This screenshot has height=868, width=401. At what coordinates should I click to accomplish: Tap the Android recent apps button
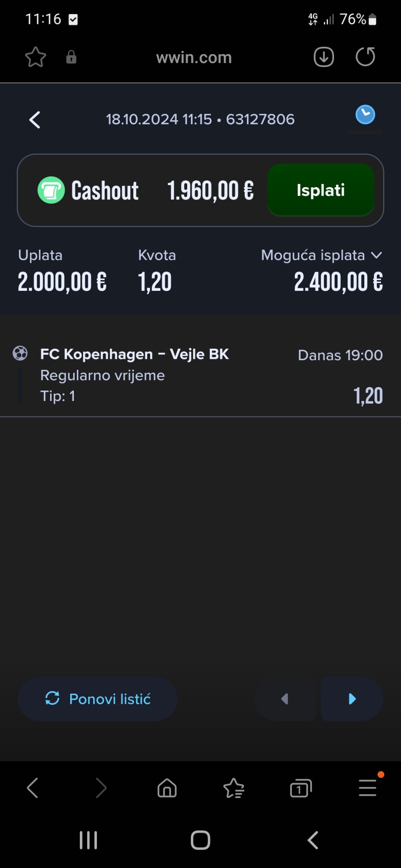[x=89, y=840]
